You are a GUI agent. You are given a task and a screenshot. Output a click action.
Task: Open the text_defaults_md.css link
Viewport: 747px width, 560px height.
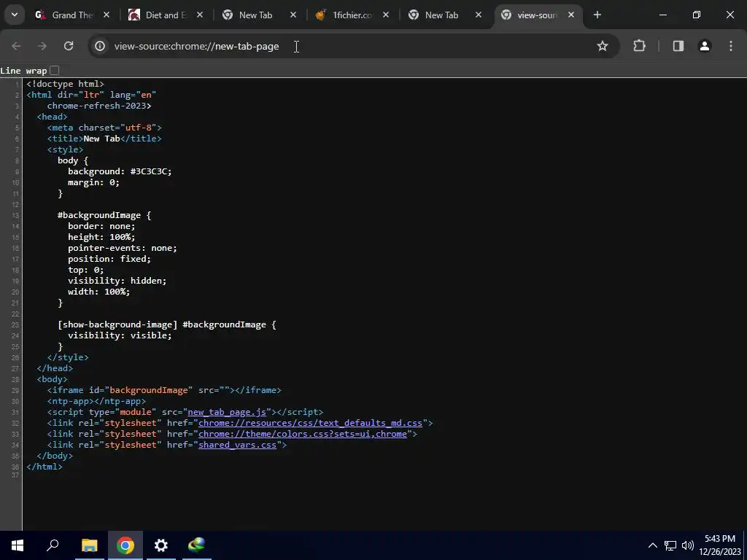pyautogui.click(x=310, y=423)
